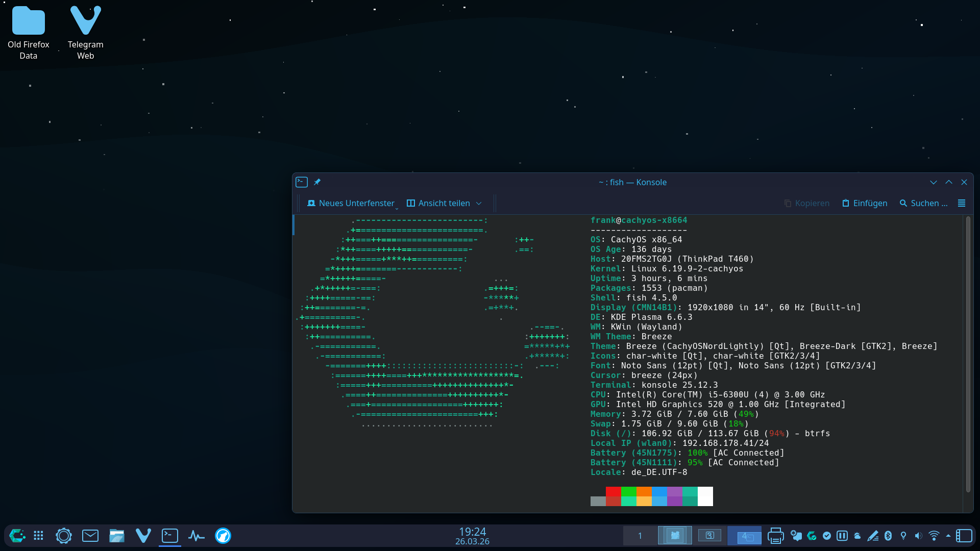Click the red color swatch in terminal
This screenshot has height=551, width=980.
click(613, 492)
